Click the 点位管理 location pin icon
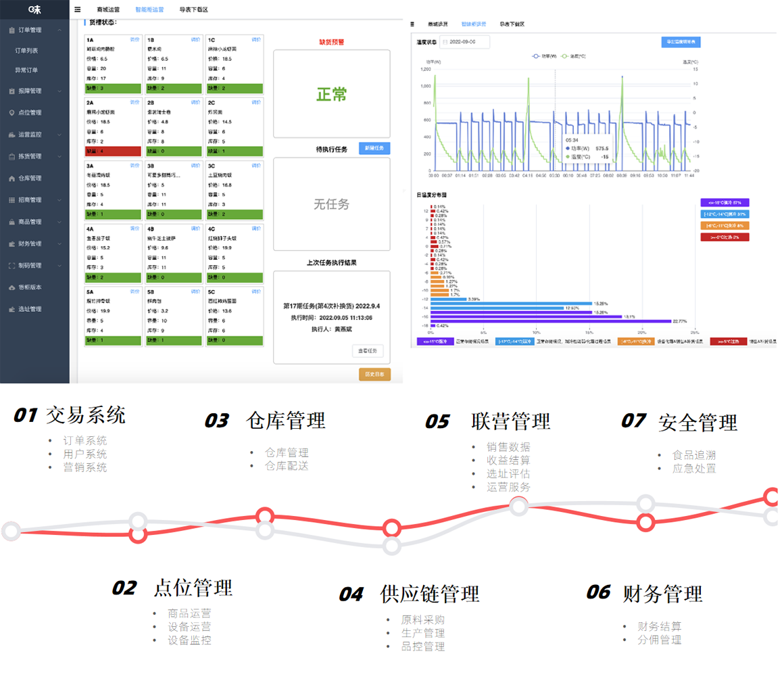784x681 pixels. (x=12, y=113)
